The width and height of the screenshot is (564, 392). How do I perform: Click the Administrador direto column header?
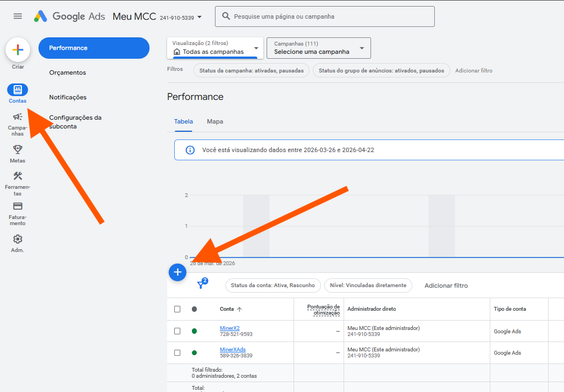372,309
